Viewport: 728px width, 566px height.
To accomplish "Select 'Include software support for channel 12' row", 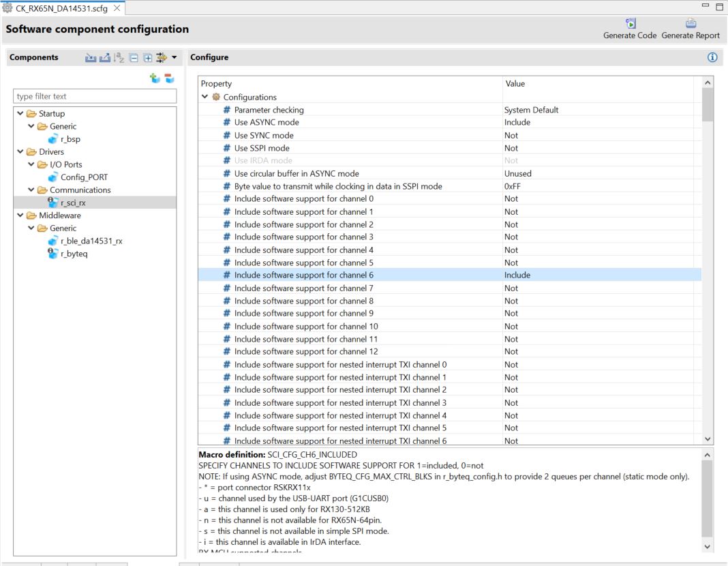I will [449, 351].
